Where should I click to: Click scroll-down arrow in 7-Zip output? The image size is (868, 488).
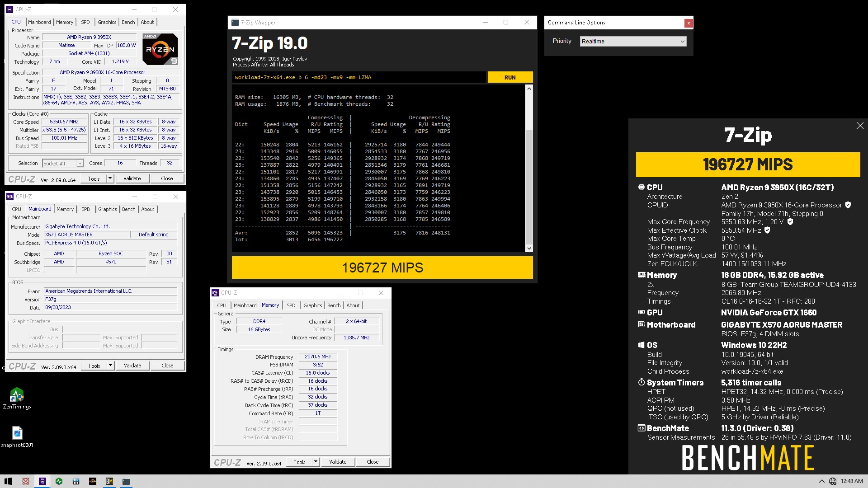tap(529, 248)
